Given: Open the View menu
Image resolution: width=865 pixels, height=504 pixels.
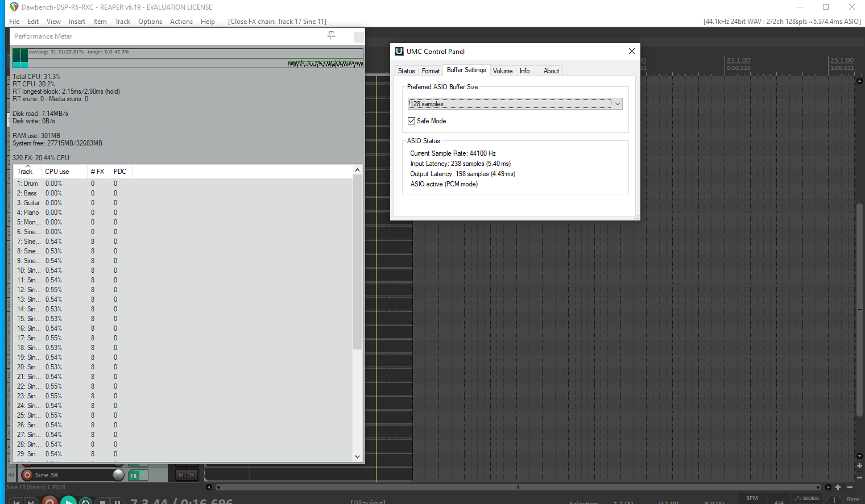Looking at the screenshot, I should 53,22.
